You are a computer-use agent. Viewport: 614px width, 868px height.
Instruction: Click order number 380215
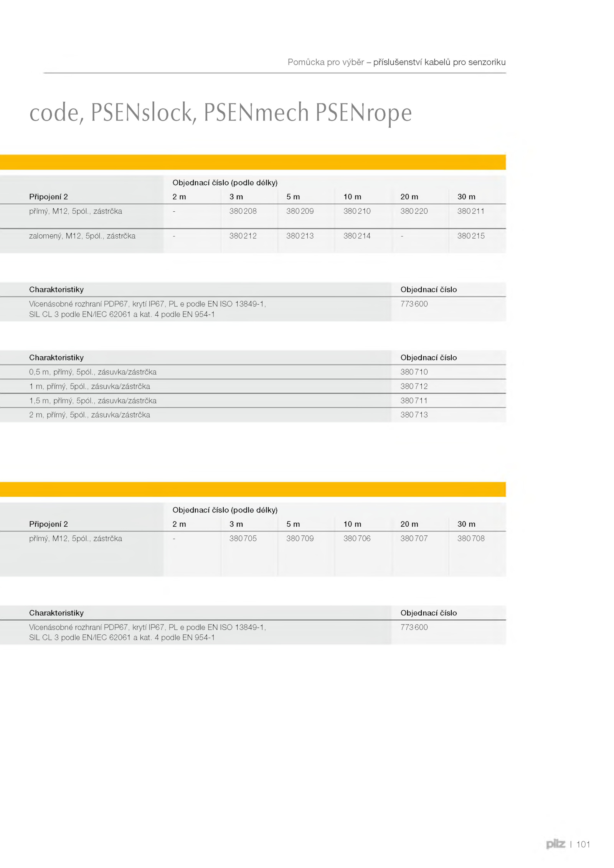[x=470, y=236]
